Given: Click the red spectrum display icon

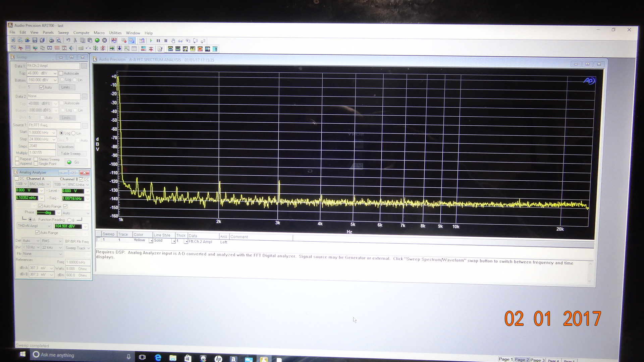Looking at the screenshot, I should [200, 49].
